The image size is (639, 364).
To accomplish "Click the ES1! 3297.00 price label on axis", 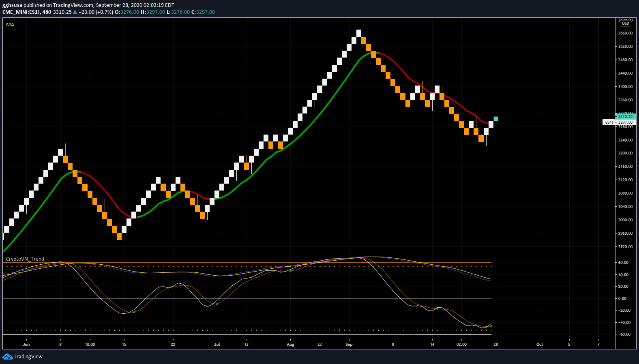I will (619, 122).
